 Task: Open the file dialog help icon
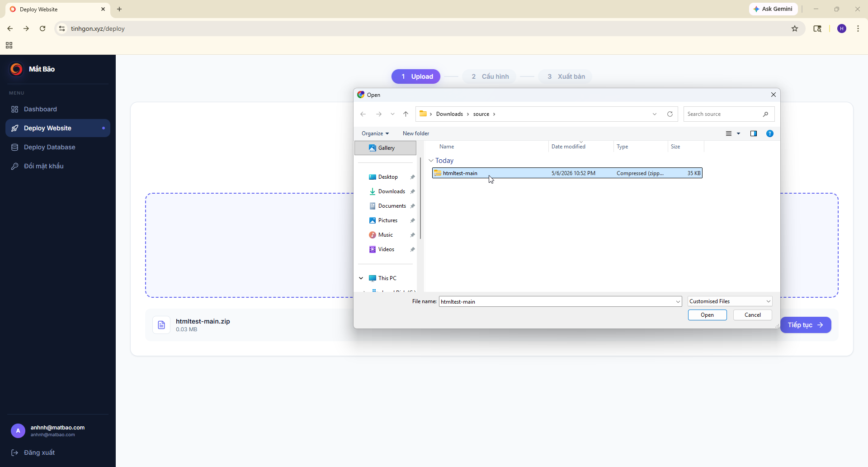tap(770, 133)
